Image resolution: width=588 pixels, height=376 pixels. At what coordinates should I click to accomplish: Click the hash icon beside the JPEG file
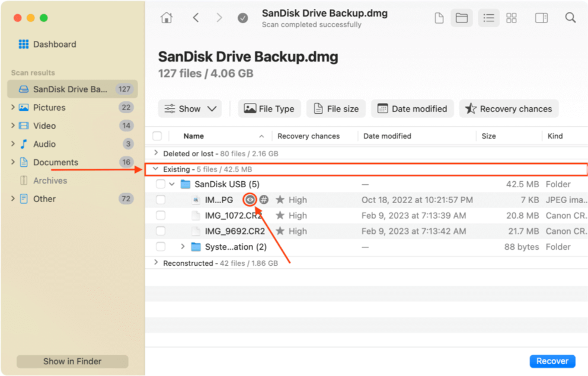click(x=264, y=200)
